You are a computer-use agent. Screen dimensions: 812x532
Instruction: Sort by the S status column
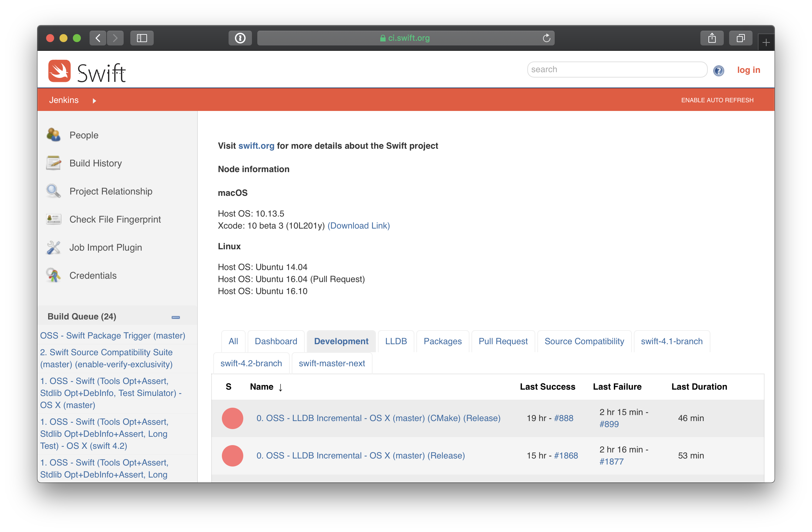[x=229, y=387]
